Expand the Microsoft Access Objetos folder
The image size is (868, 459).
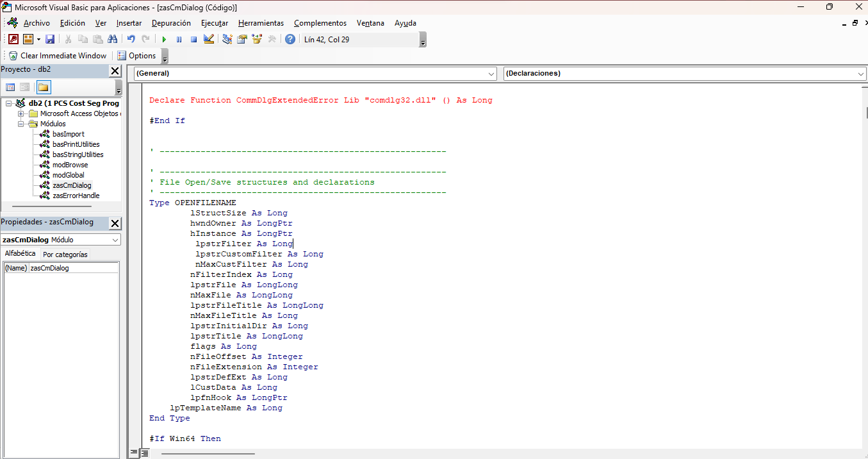coord(20,113)
